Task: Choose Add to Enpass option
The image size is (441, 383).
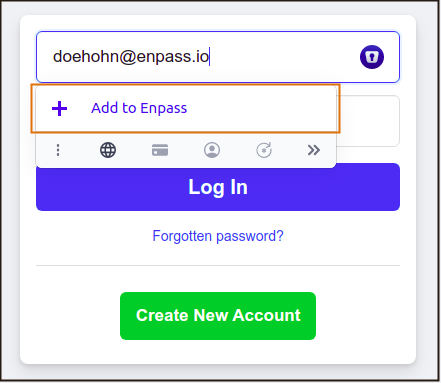Action: click(139, 108)
